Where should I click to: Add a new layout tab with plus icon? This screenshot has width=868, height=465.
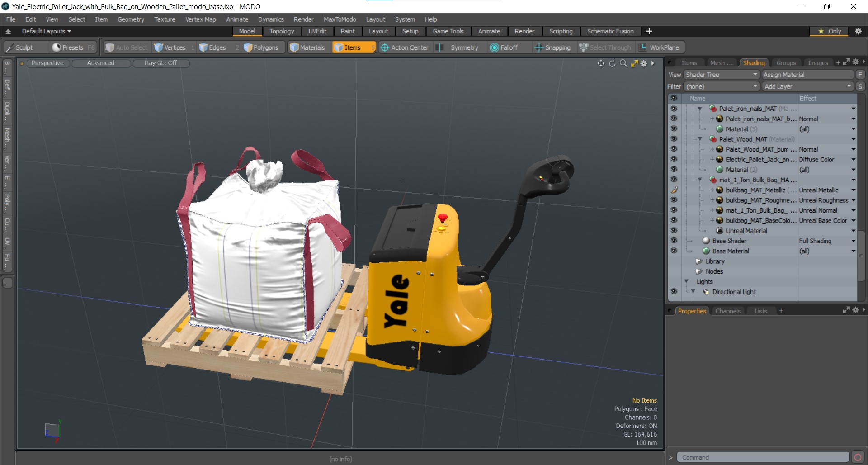(649, 31)
